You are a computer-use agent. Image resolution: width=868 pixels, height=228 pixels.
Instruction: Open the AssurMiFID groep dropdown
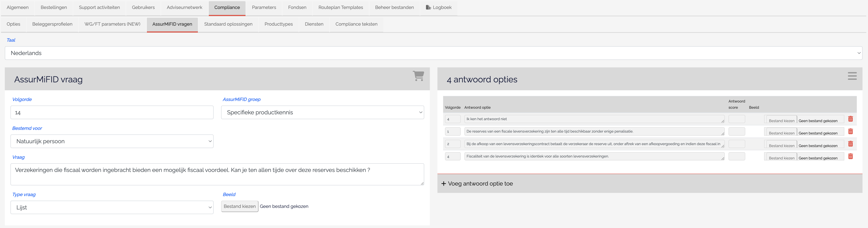(x=322, y=112)
